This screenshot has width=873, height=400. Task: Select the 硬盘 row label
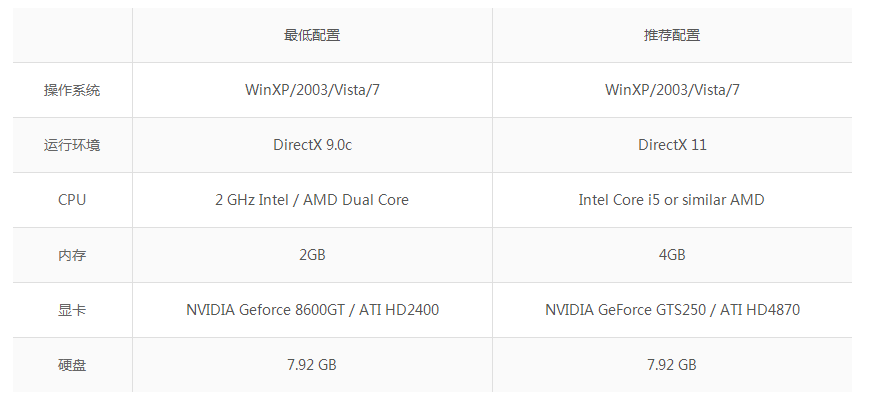pyautogui.click(x=72, y=365)
